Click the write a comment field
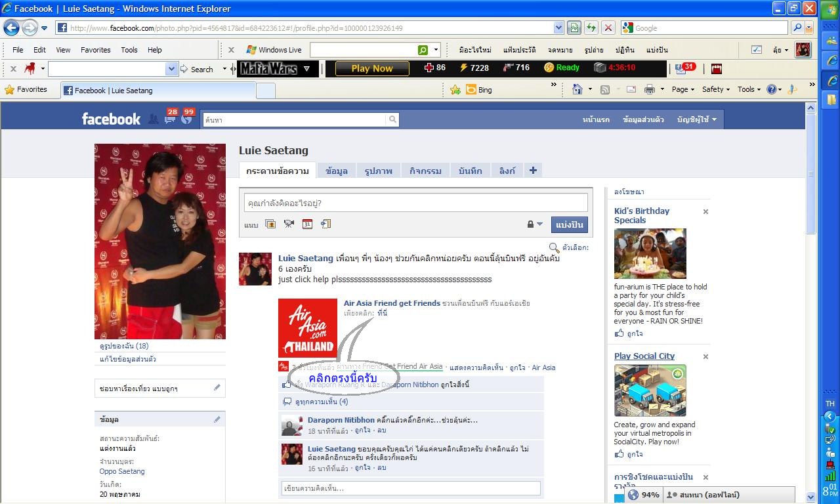The width and height of the screenshot is (840, 504). [411, 488]
